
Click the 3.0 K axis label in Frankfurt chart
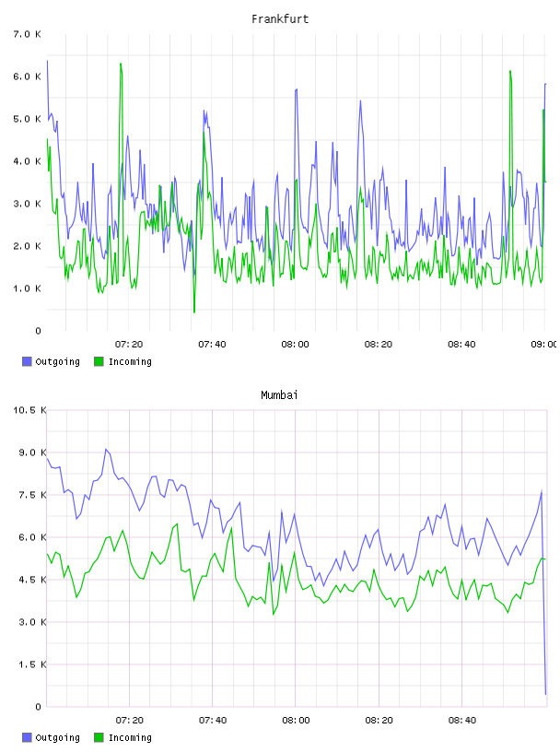coord(28,204)
